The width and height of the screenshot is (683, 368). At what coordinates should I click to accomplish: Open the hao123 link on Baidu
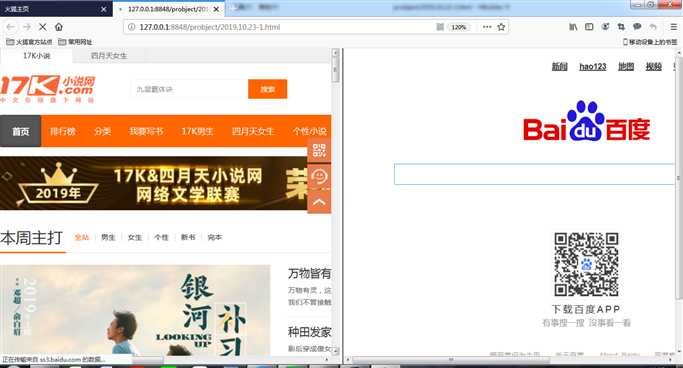pyautogui.click(x=592, y=67)
